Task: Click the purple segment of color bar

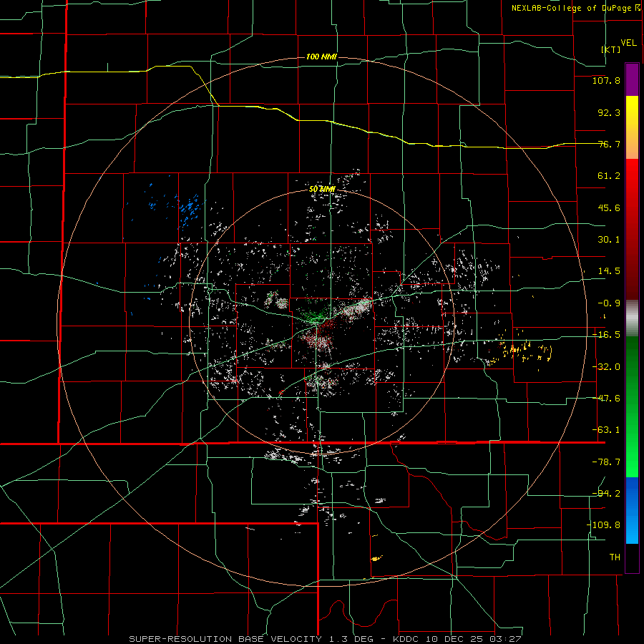Action: tap(632, 80)
